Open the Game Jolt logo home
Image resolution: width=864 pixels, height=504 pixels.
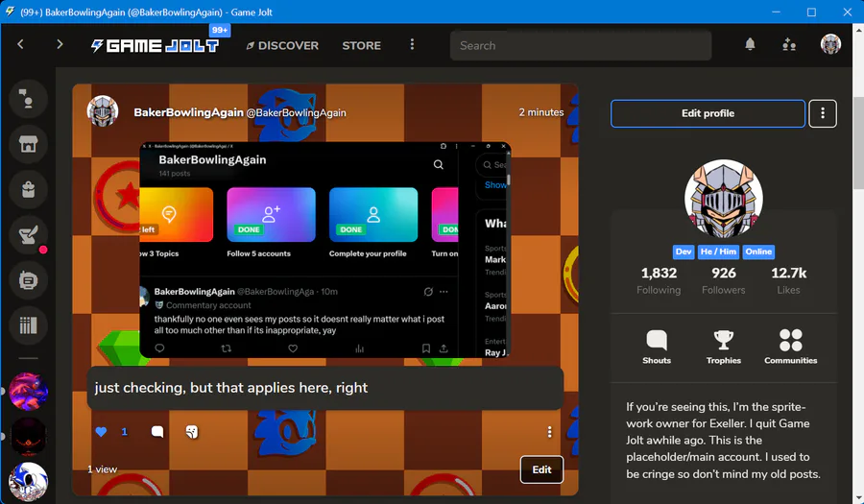[155, 46]
